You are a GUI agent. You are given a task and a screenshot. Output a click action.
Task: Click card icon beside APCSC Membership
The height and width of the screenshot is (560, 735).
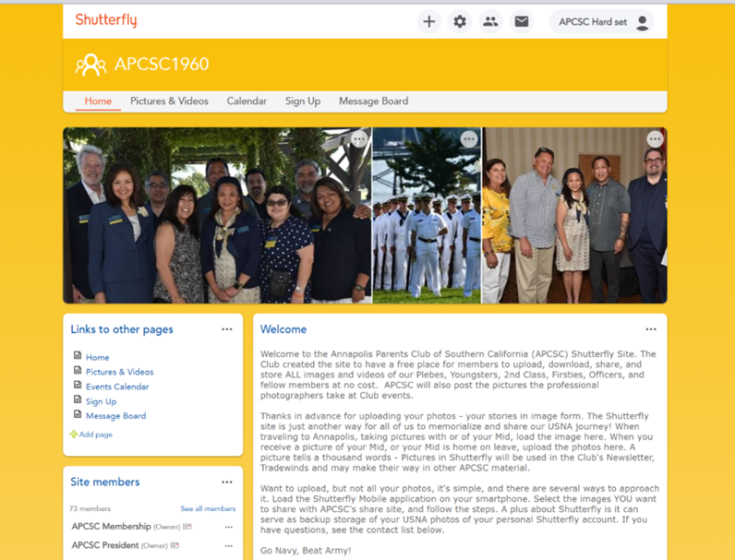pos(187,527)
